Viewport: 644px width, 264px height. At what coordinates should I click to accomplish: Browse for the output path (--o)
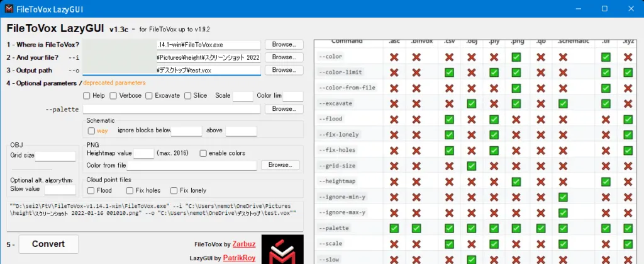(284, 70)
